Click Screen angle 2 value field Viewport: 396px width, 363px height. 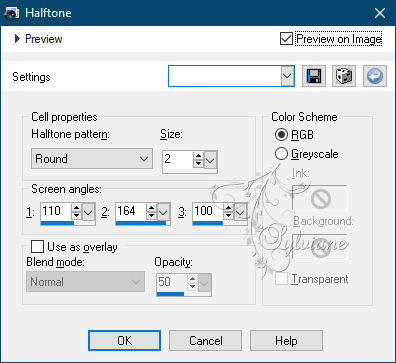tap(131, 211)
